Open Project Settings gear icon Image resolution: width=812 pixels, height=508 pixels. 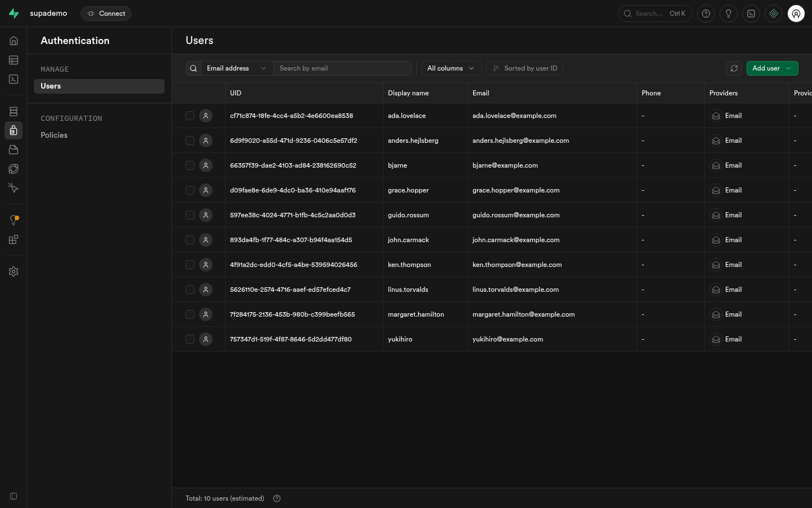14,271
